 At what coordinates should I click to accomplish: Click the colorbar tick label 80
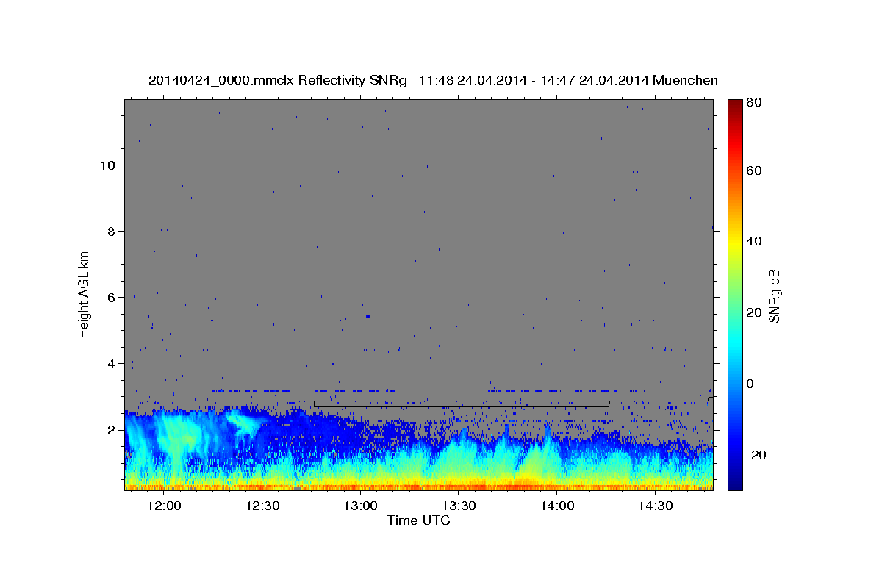755,102
